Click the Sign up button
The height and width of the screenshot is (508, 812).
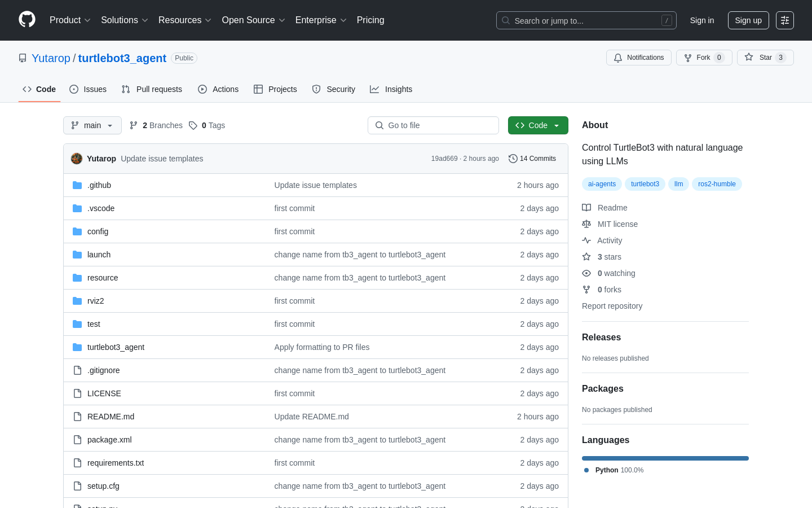pyautogui.click(x=748, y=20)
